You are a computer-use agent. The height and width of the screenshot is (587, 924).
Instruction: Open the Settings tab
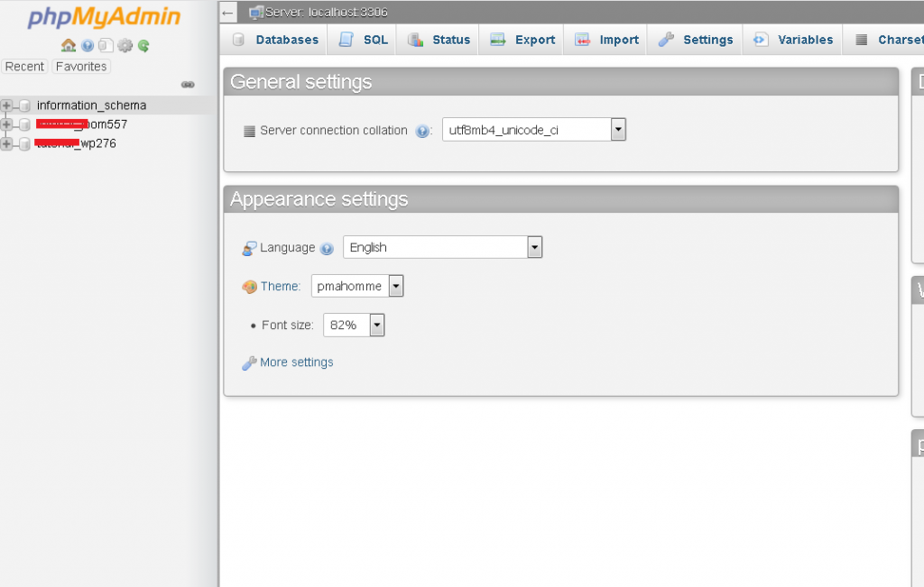click(x=695, y=40)
